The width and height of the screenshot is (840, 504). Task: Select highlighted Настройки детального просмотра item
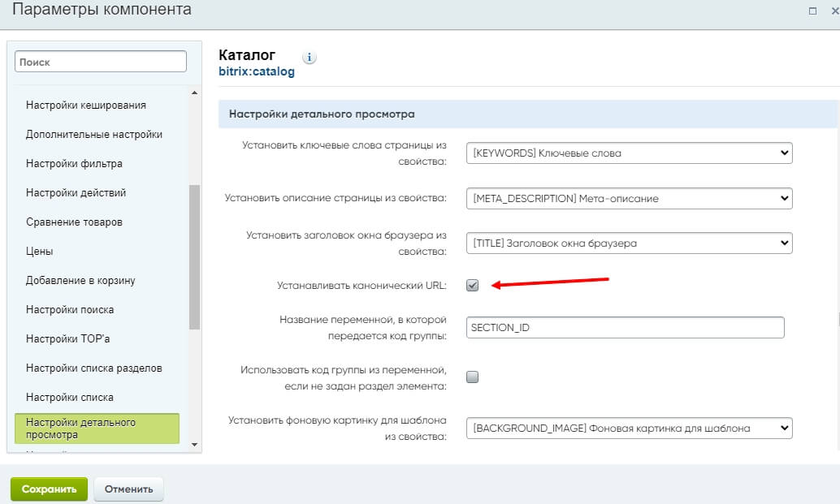[97, 429]
